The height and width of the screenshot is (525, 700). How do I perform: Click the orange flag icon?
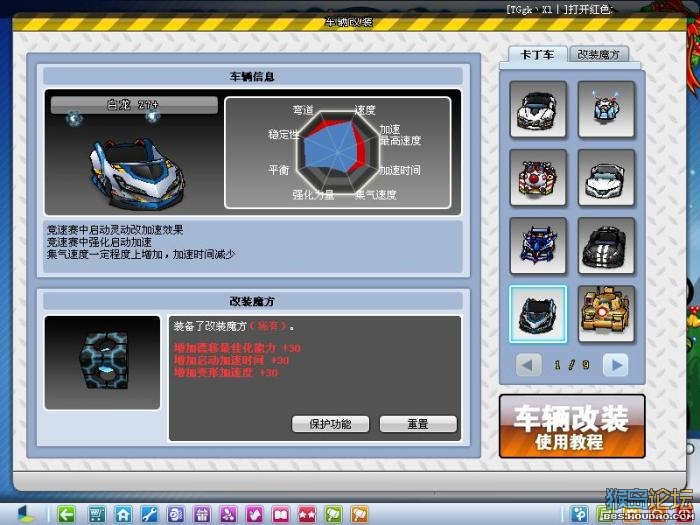click(360, 515)
